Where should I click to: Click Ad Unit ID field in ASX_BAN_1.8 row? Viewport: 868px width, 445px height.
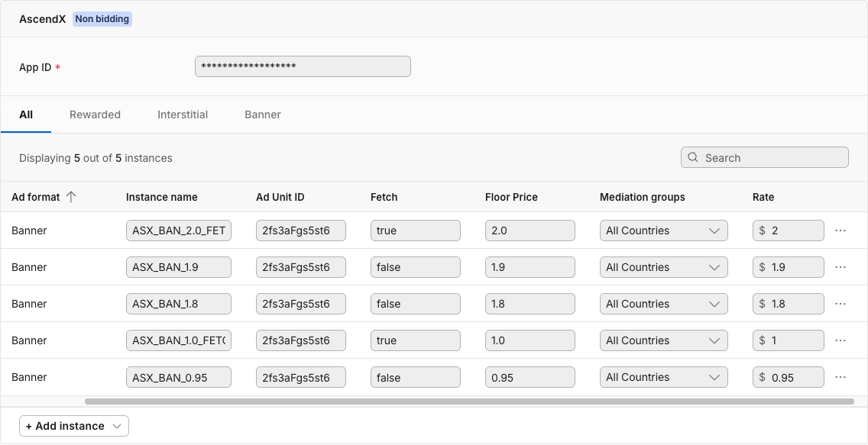click(300, 304)
